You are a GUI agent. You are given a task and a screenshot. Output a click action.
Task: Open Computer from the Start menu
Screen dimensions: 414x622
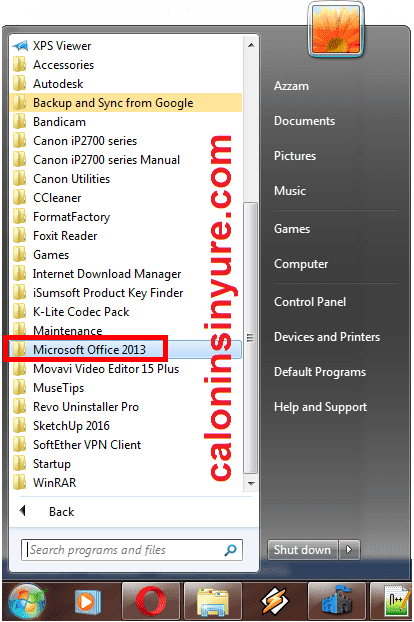pos(301,264)
